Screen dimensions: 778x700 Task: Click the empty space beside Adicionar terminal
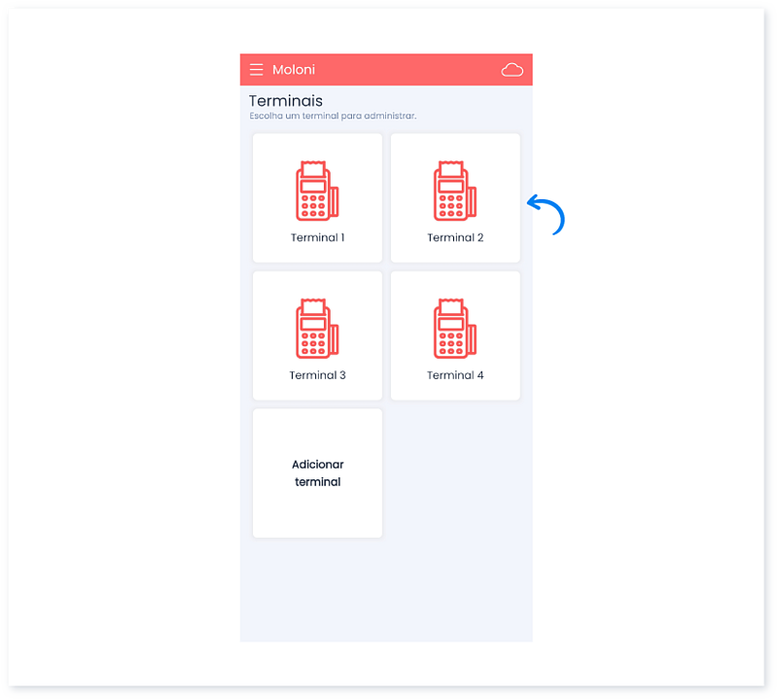click(x=454, y=473)
